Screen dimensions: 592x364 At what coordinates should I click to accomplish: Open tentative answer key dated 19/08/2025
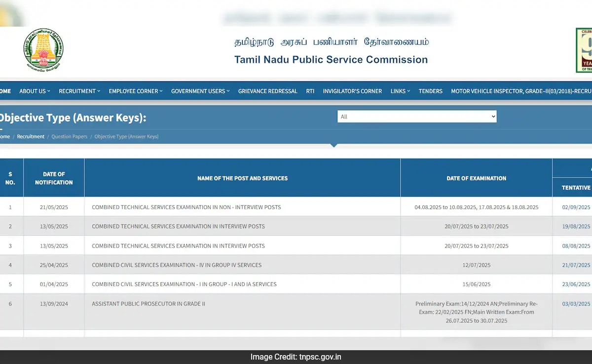576,226
